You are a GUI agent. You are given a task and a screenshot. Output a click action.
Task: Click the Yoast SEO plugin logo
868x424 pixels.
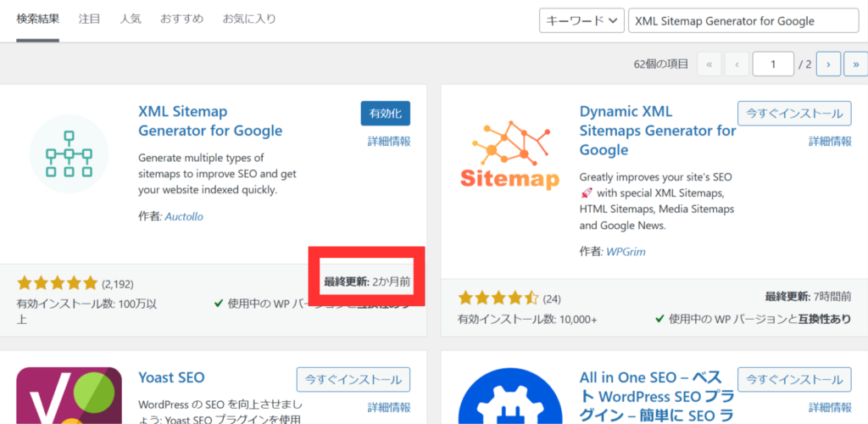pos(70,395)
